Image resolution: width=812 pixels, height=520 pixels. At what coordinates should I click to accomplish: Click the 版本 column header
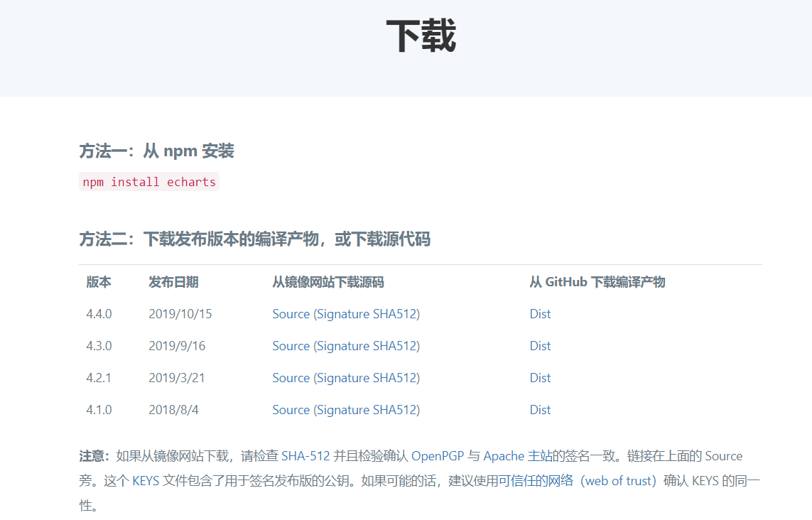click(x=99, y=282)
